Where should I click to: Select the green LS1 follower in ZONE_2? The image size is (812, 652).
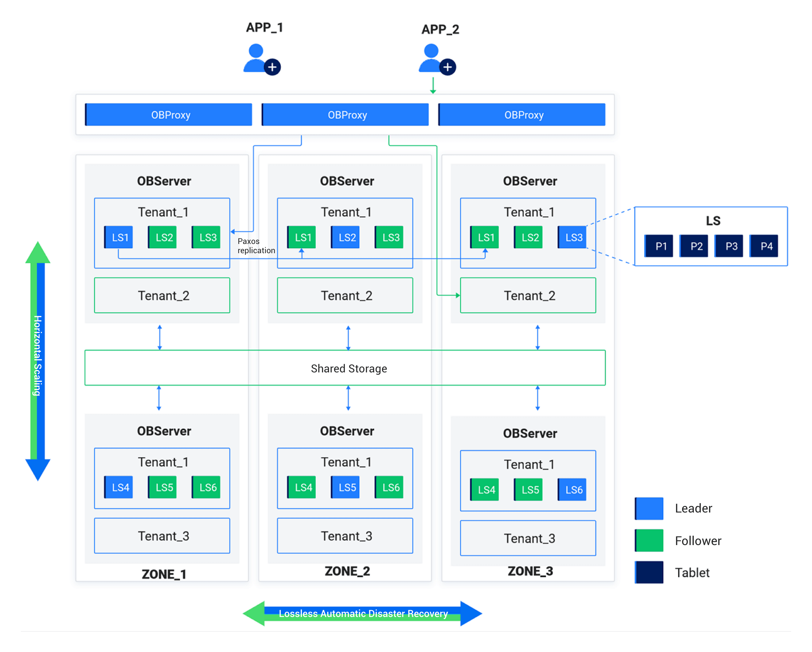tap(302, 237)
